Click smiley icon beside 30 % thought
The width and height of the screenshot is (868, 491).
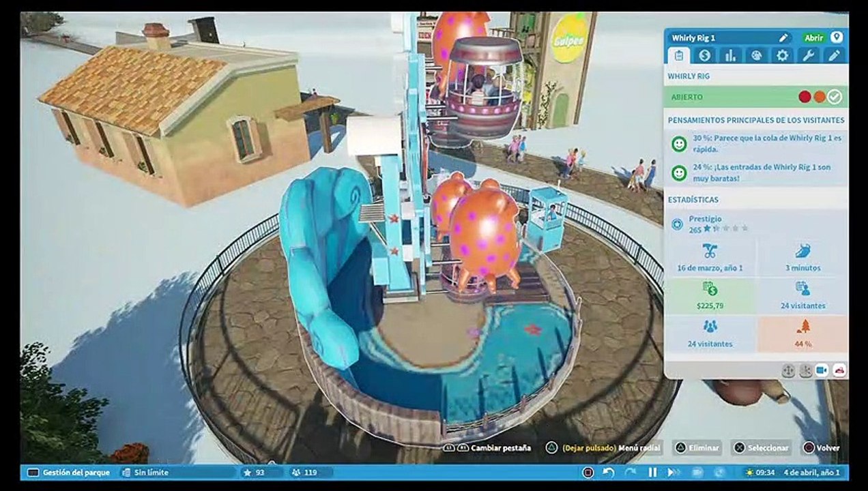pyautogui.click(x=678, y=144)
